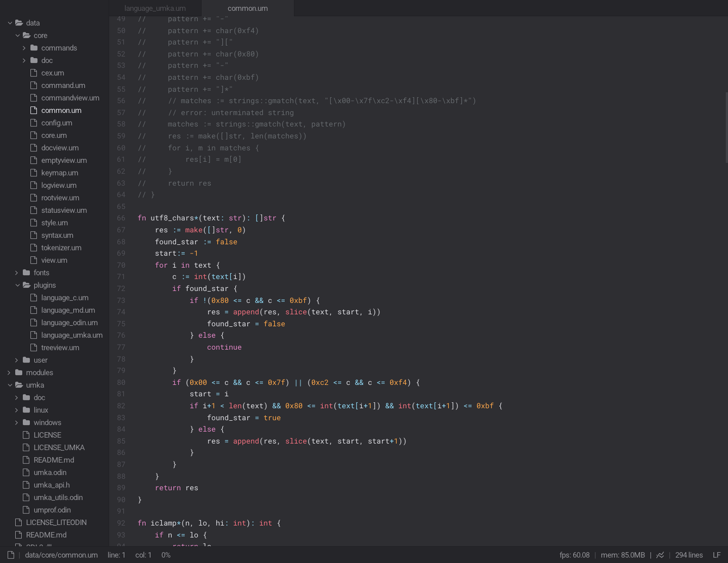This screenshot has width=728, height=563.
Task: Click the '294 lines' status entry
Action: coord(689,555)
